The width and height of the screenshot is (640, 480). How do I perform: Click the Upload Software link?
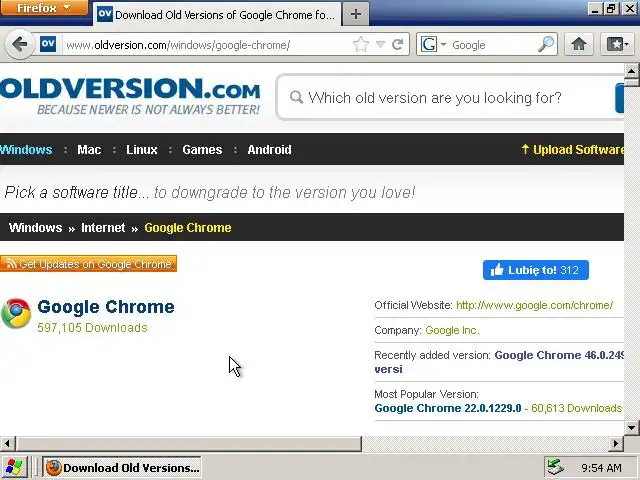click(573, 149)
